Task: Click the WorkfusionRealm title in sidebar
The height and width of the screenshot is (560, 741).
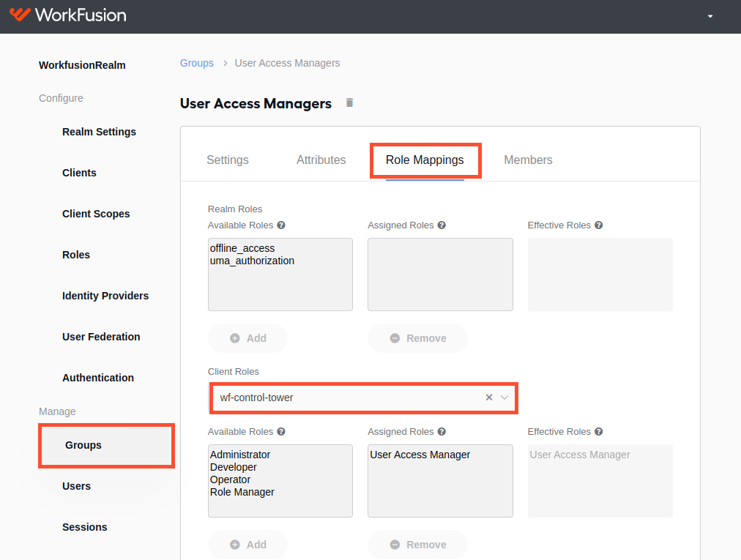Action: (82, 65)
